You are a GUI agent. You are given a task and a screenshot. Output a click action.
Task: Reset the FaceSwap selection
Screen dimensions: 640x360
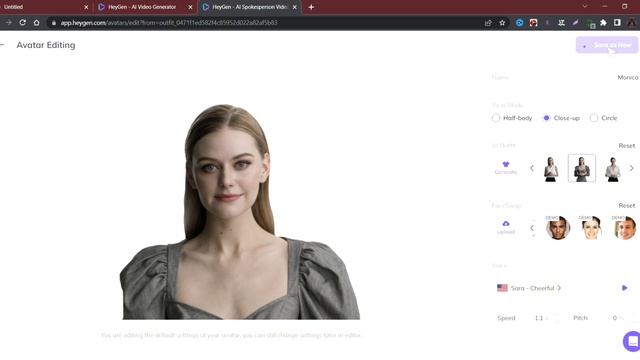click(x=627, y=206)
